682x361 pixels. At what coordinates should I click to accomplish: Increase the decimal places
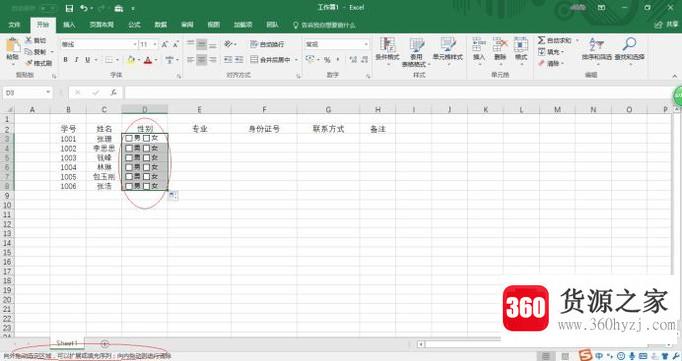tap(353, 60)
